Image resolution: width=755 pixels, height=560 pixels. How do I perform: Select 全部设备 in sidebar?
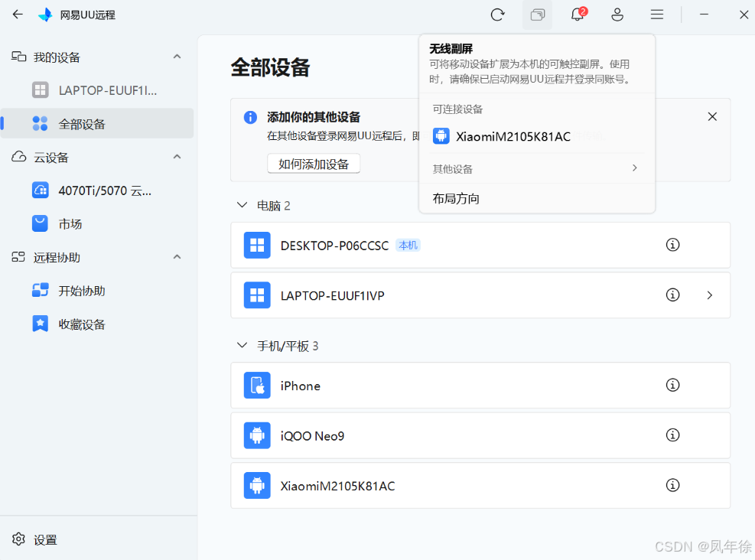click(x=97, y=124)
